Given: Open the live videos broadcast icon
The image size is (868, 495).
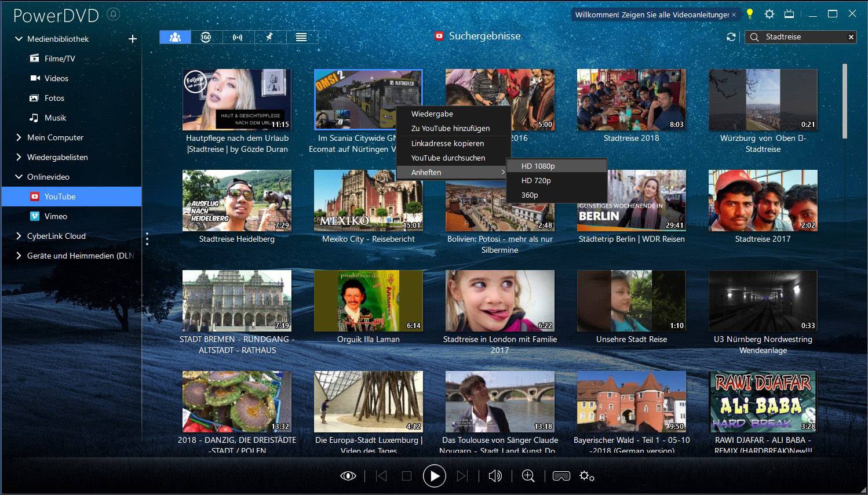Looking at the screenshot, I should (238, 37).
